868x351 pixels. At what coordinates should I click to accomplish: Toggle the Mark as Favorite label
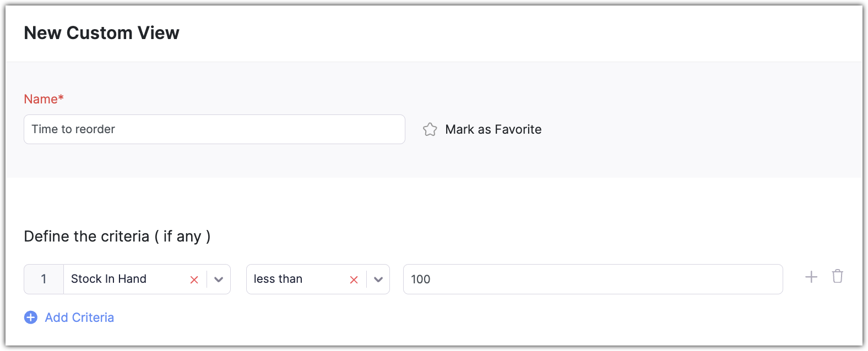(493, 129)
